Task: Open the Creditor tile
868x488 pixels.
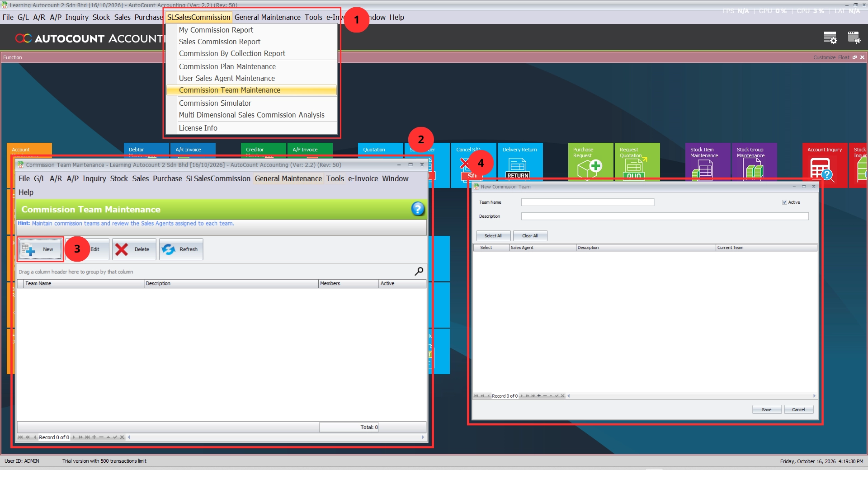Action: pyautogui.click(x=263, y=150)
